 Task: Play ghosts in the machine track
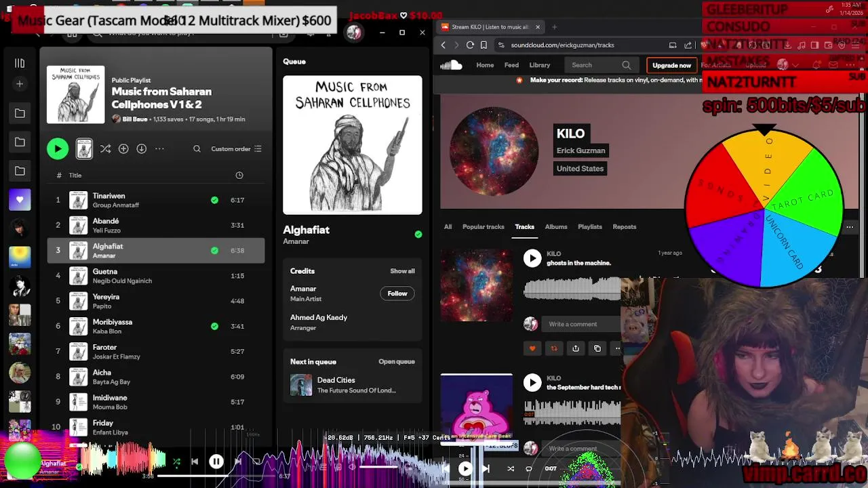pyautogui.click(x=532, y=258)
